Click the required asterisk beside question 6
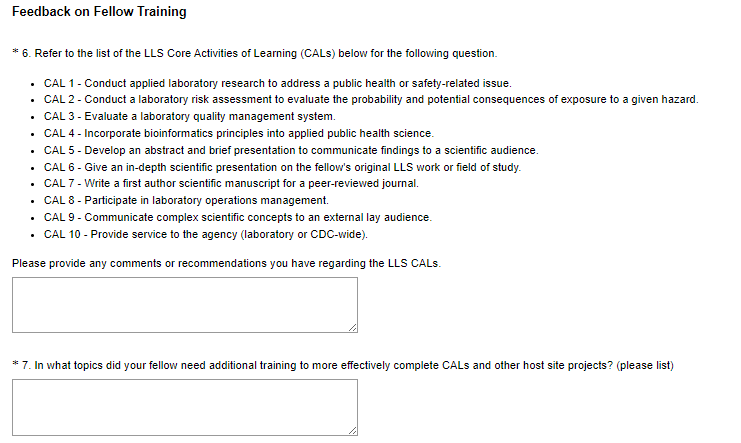Viewport: 741px width, 443px height. [x=15, y=53]
